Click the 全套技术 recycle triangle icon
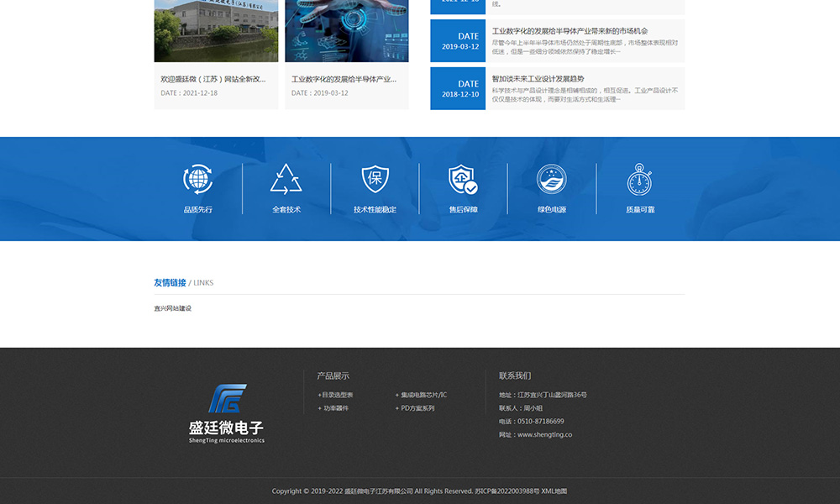 [x=286, y=180]
